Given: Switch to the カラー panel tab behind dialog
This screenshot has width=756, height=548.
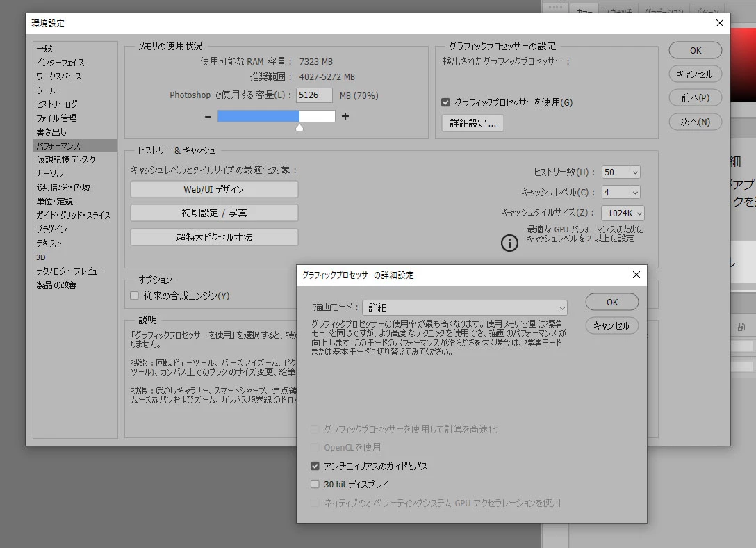Looking at the screenshot, I should pyautogui.click(x=584, y=10).
